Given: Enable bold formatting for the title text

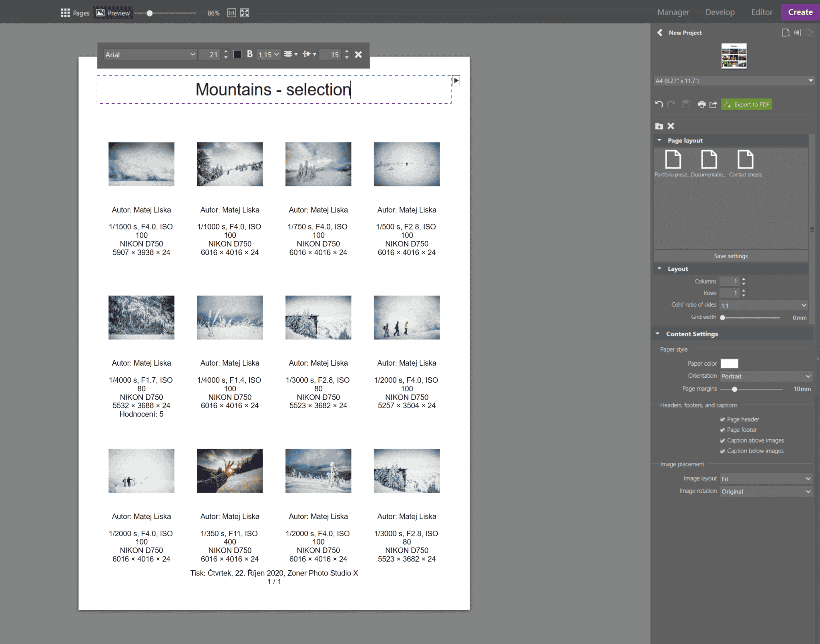Looking at the screenshot, I should (x=249, y=54).
